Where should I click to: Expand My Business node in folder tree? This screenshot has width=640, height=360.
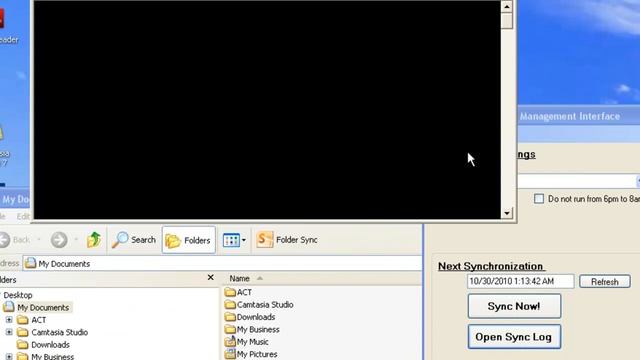[9, 357]
